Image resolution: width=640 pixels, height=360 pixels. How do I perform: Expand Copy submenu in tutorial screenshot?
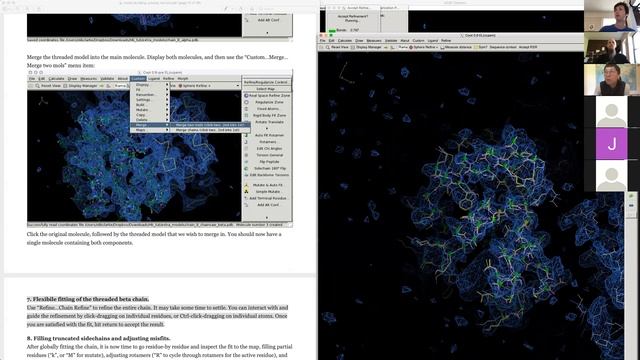(x=149, y=115)
